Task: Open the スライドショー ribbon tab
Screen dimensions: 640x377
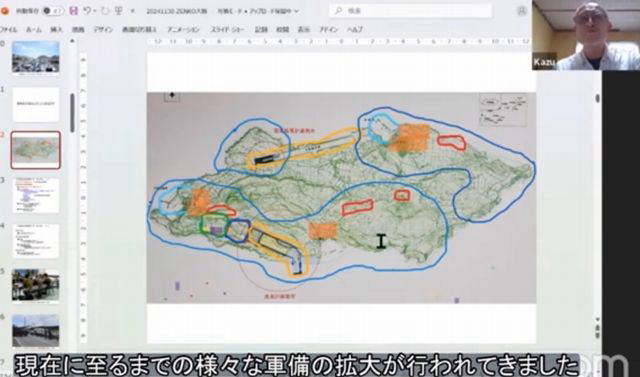Action: (x=227, y=29)
